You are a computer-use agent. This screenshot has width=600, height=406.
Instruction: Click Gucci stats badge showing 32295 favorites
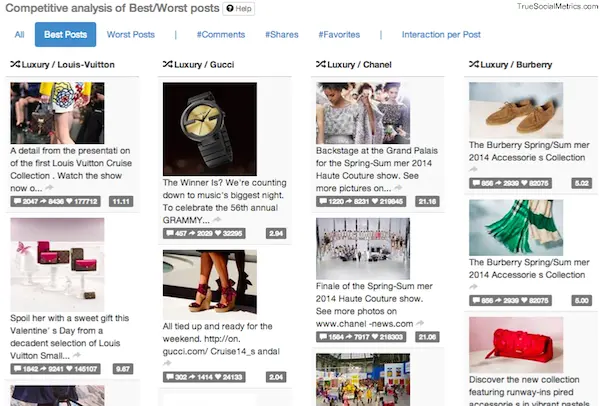(x=204, y=233)
